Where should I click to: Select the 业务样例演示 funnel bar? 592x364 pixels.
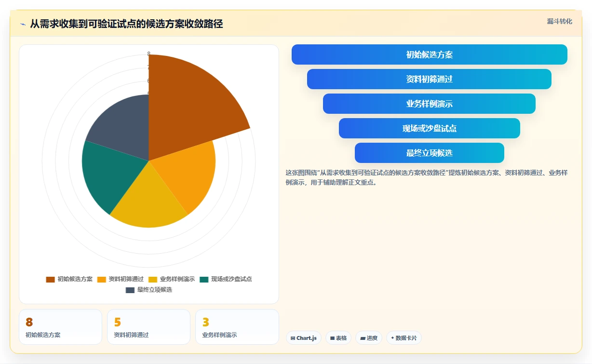(x=429, y=104)
